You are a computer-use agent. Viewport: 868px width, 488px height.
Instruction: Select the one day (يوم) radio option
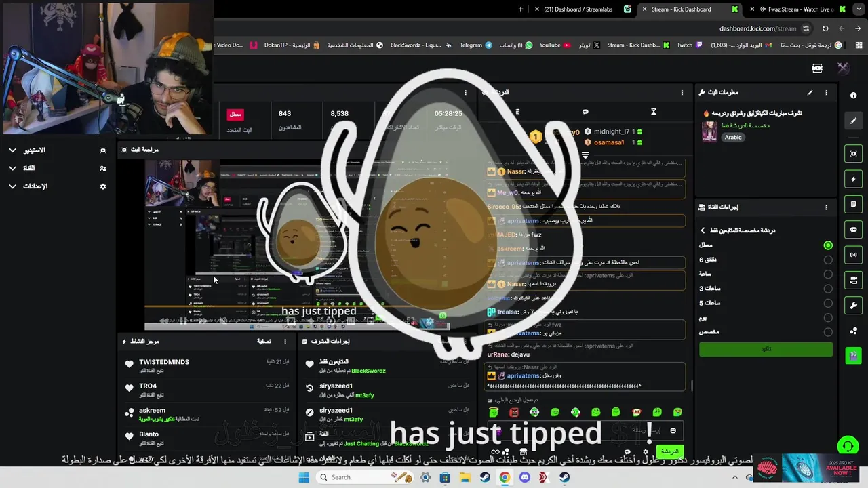(x=828, y=318)
